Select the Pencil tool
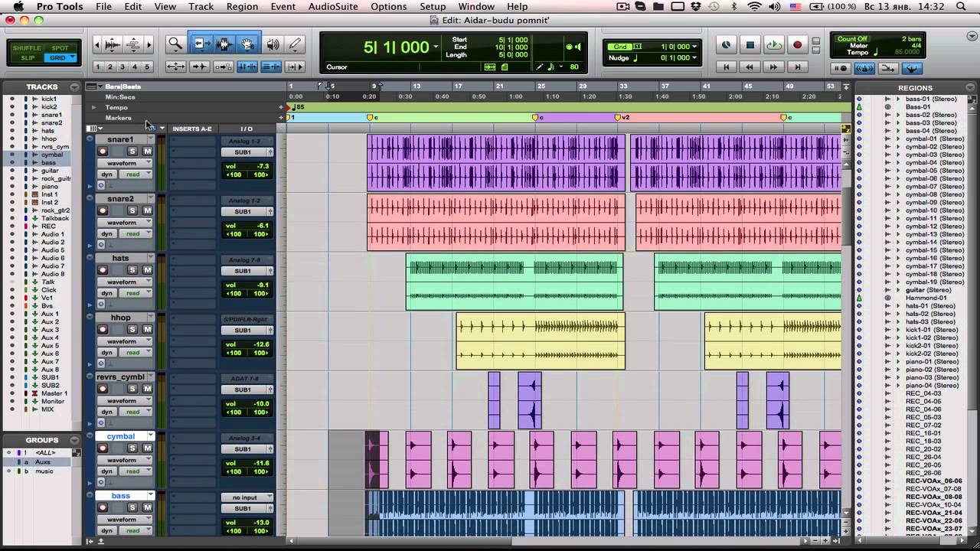This screenshot has height=551, width=980. pos(295,44)
